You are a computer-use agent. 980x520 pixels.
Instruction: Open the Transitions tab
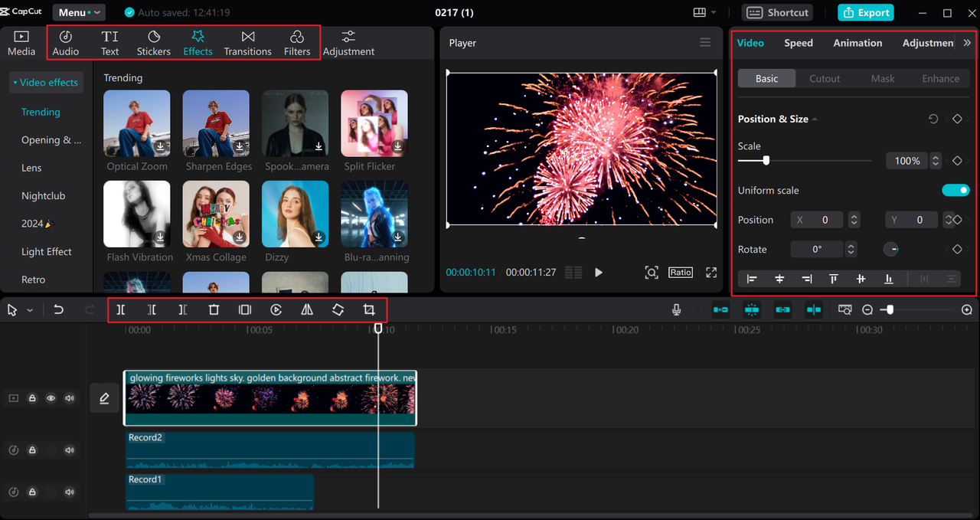tap(247, 43)
